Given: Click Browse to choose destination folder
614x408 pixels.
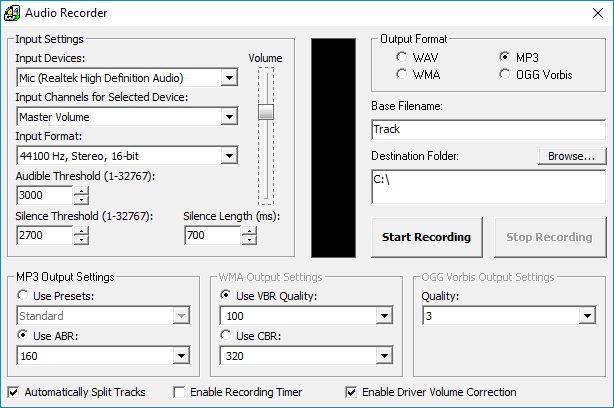Looking at the screenshot, I should [x=572, y=156].
